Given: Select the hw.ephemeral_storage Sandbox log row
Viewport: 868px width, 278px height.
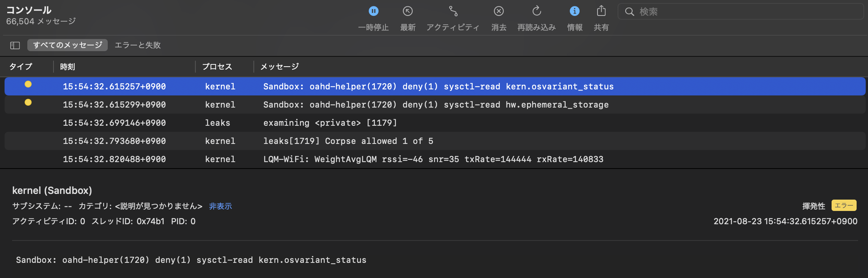Looking at the screenshot, I should [x=436, y=105].
